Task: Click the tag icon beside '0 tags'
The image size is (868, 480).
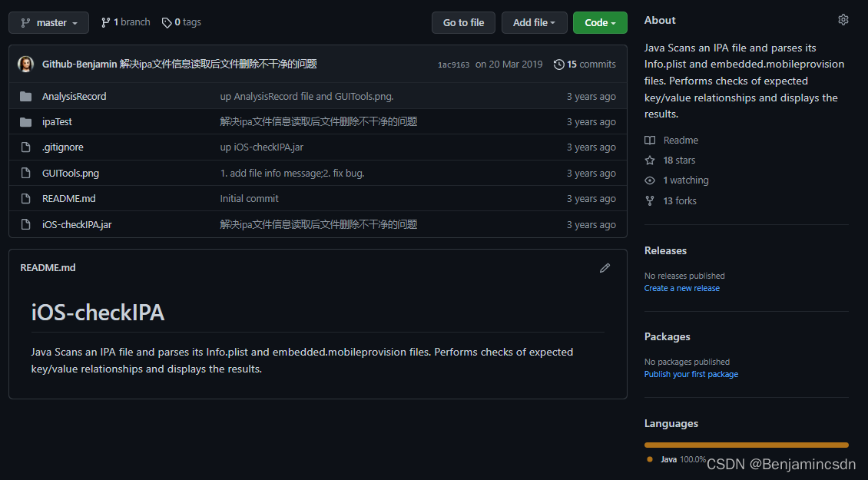Action: pos(167,23)
